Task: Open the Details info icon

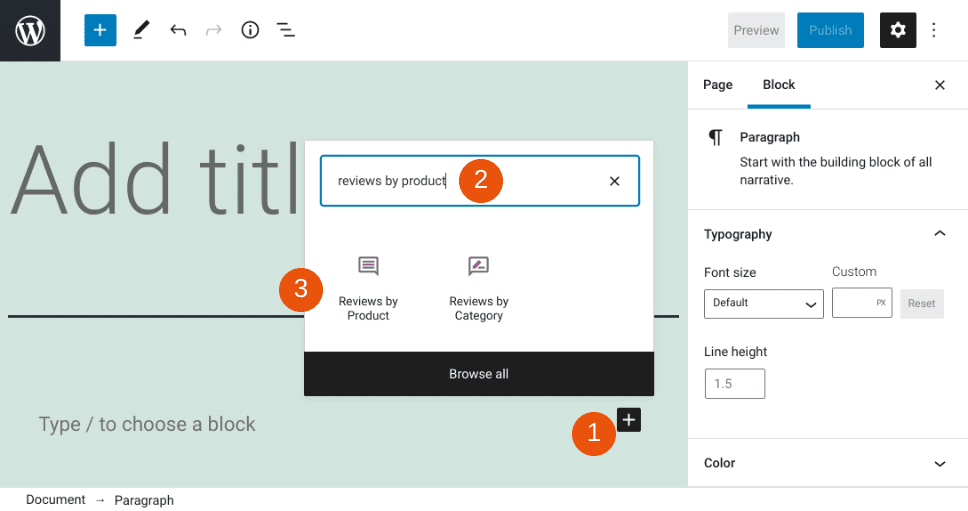Action: tap(250, 30)
